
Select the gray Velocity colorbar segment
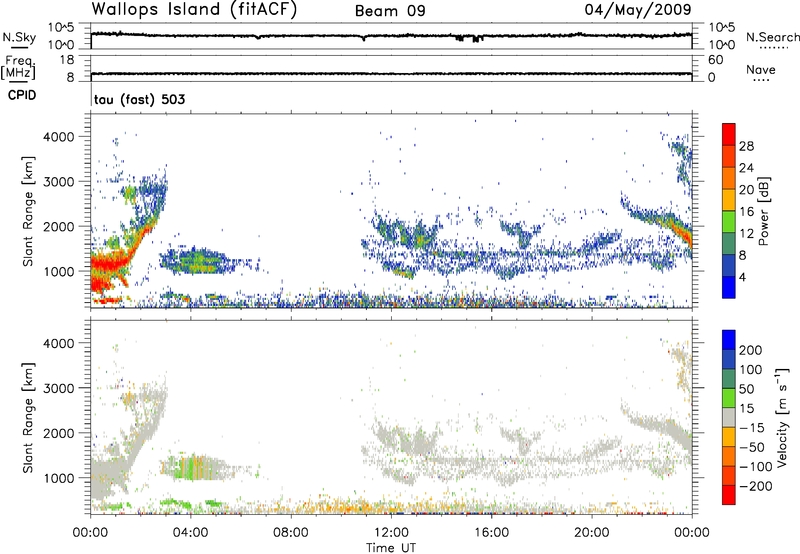[x=729, y=418]
